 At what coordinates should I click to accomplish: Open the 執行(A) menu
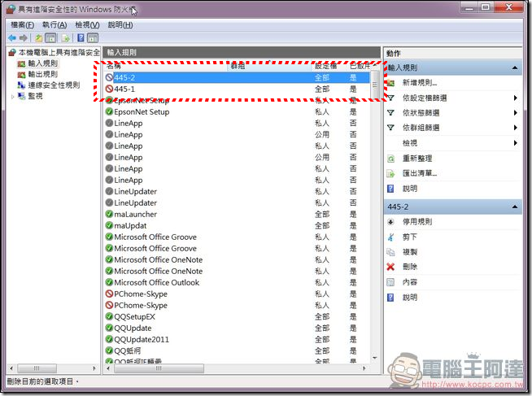tap(55, 24)
